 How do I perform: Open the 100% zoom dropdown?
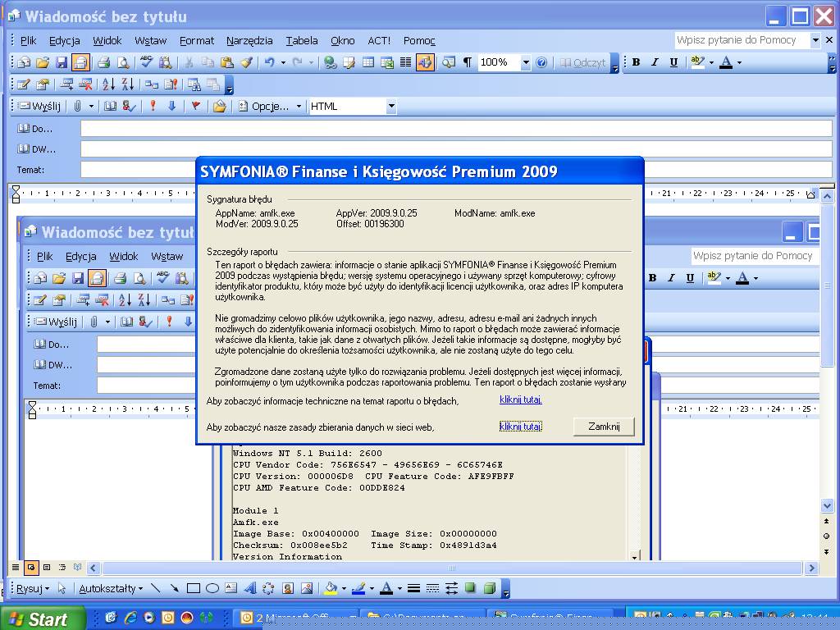[x=526, y=62]
